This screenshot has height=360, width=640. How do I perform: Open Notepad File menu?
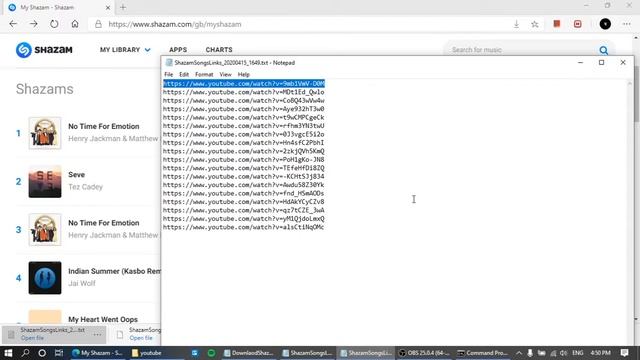click(169, 74)
